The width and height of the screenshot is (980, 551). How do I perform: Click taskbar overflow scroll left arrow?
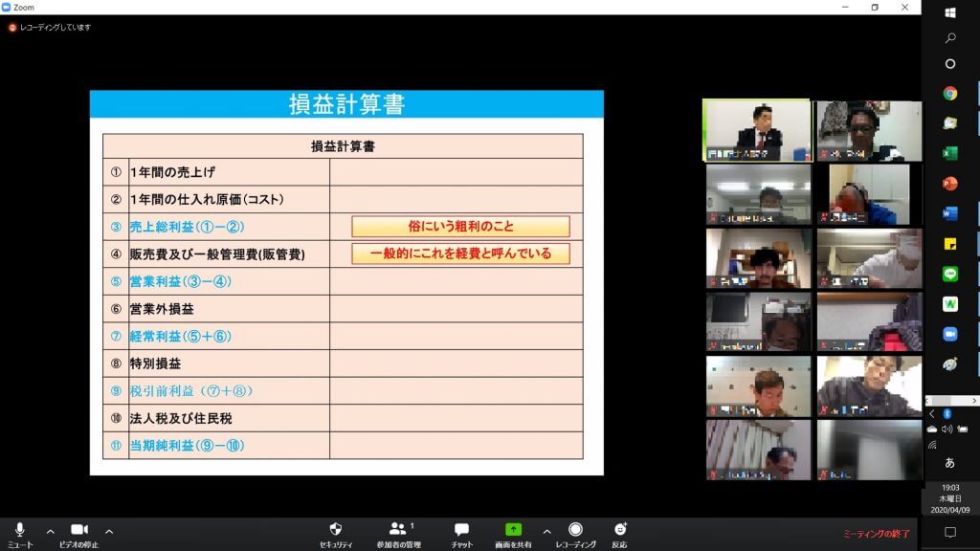point(928,401)
